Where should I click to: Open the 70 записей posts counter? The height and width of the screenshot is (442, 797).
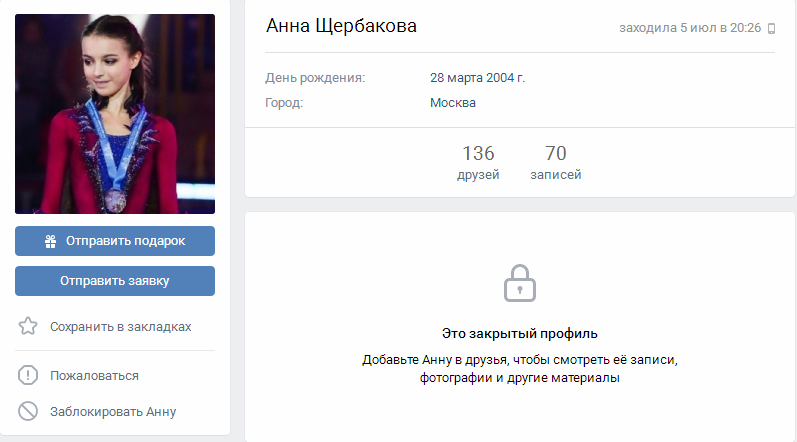tap(556, 163)
